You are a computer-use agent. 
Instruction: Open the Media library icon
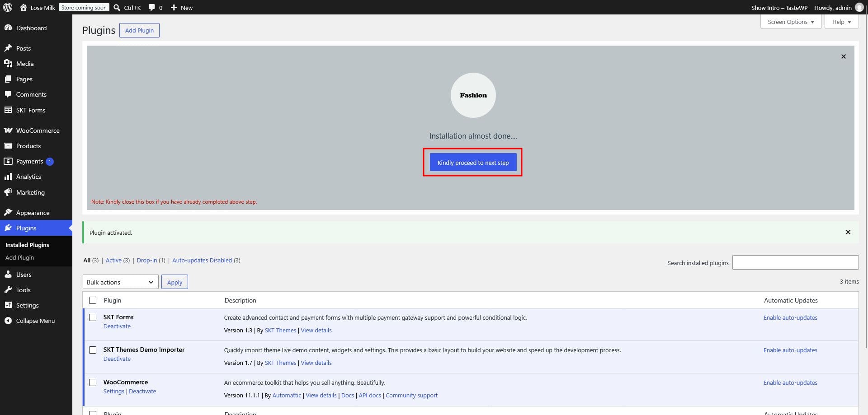tap(8, 63)
